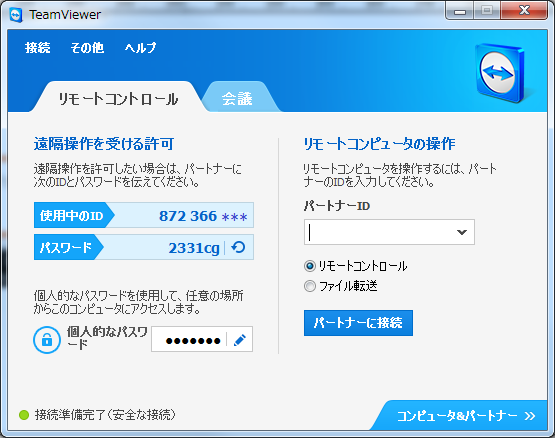Select the リモートコントロール tab
The image size is (555, 438).
pos(118,98)
